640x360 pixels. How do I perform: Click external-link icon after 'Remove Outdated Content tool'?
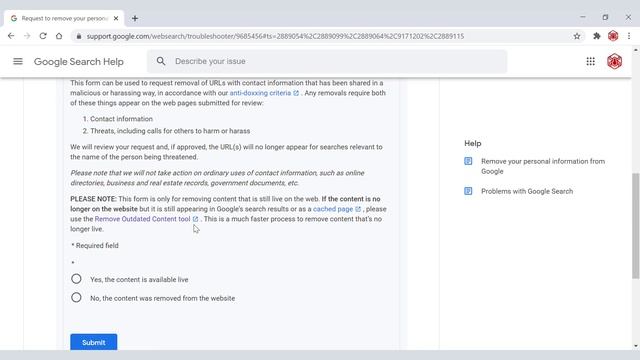tap(195, 219)
